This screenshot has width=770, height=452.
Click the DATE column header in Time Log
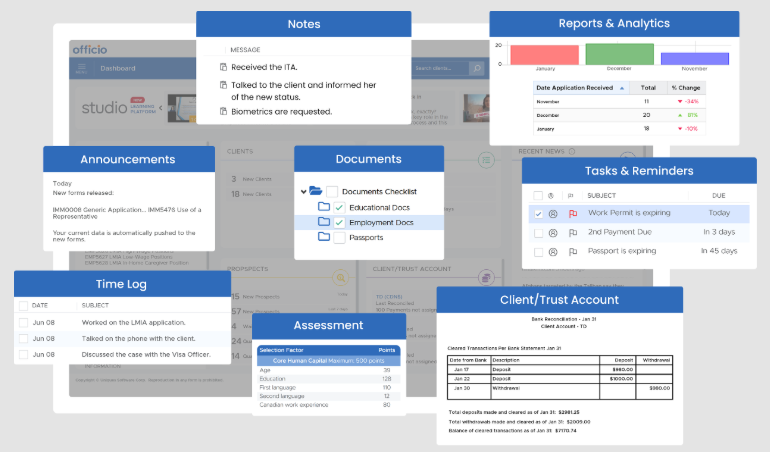click(x=40, y=306)
